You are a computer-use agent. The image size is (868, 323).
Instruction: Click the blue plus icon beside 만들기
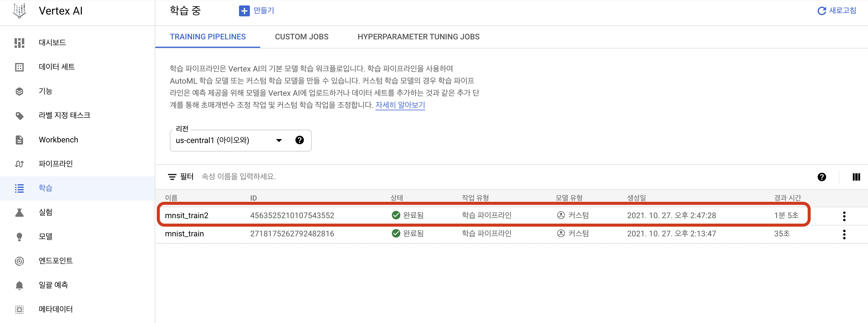point(244,11)
